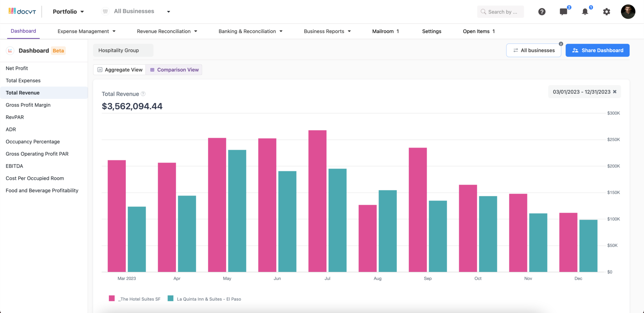This screenshot has width=644, height=313.
Task: Expand the All Businesses selector arrow
Action: pyautogui.click(x=169, y=12)
